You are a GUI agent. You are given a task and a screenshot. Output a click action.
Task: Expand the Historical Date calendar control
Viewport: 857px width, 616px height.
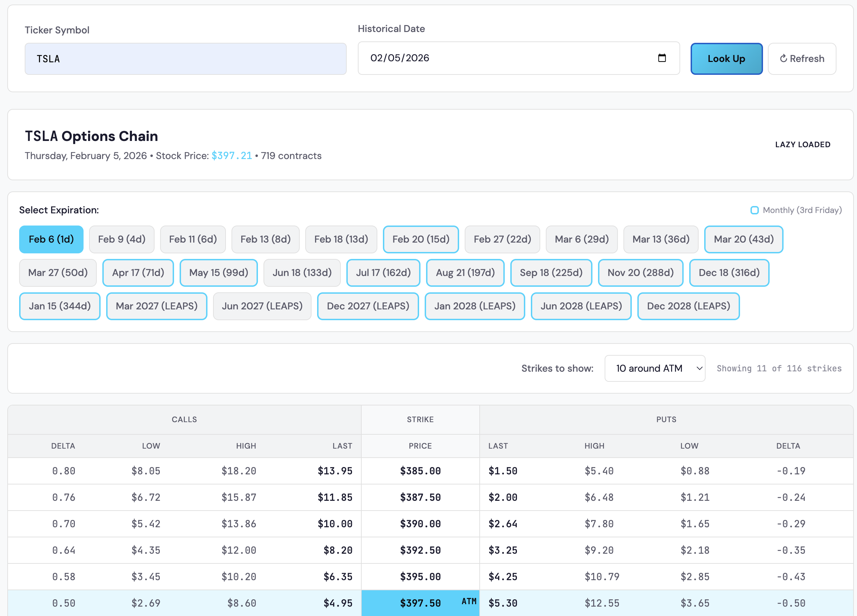click(x=662, y=58)
